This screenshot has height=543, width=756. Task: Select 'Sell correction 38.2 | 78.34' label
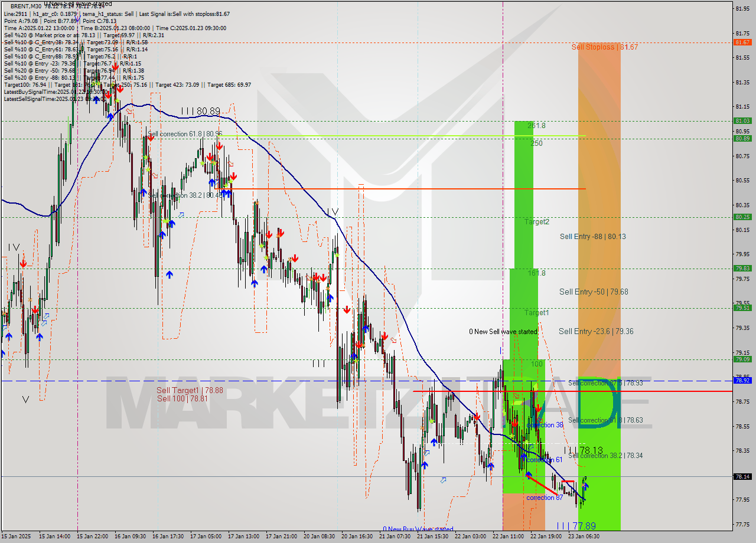pos(605,456)
